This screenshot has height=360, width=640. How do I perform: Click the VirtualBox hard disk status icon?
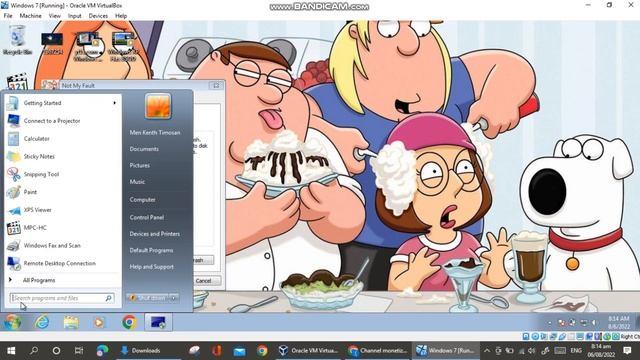point(526,336)
